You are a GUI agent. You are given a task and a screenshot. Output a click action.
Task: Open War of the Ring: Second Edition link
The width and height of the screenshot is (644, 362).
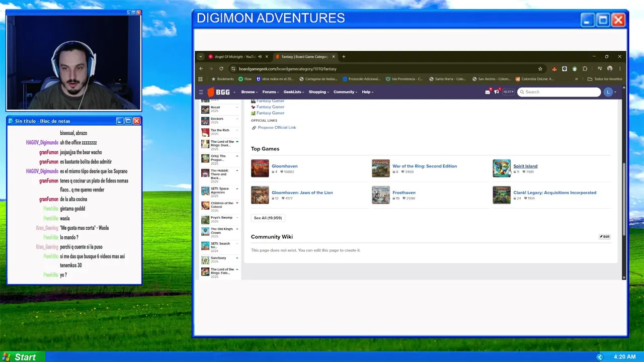tap(425, 166)
